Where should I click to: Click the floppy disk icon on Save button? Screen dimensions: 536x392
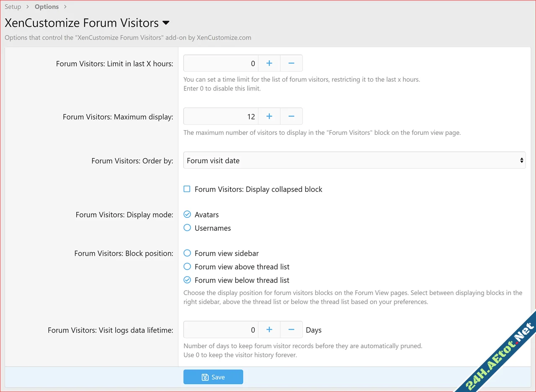[x=204, y=377]
